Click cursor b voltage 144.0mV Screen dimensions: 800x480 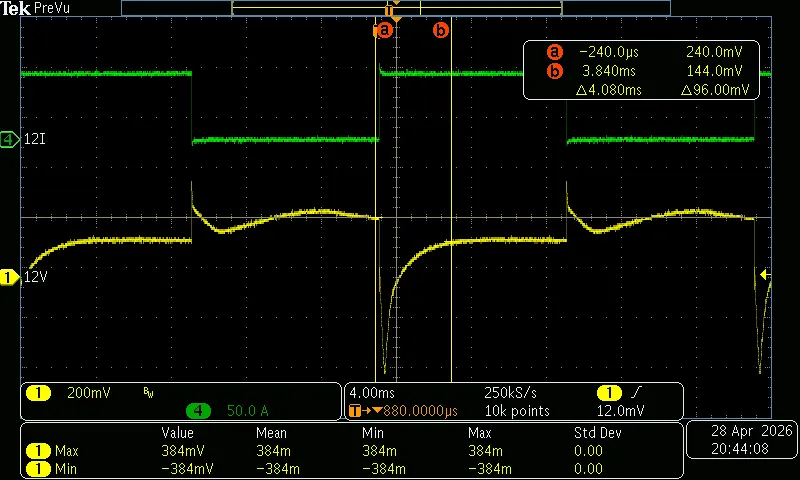click(x=714, y=71)
